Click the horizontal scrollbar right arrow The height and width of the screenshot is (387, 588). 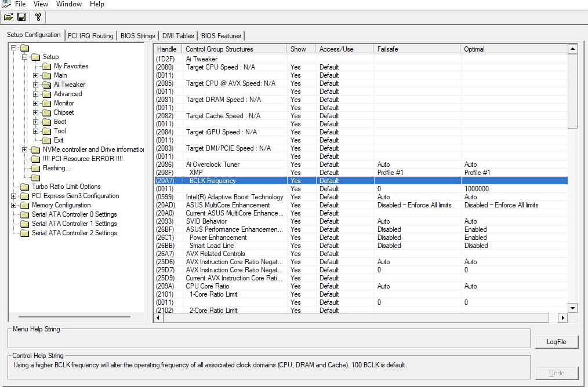(x=562, y=317)
